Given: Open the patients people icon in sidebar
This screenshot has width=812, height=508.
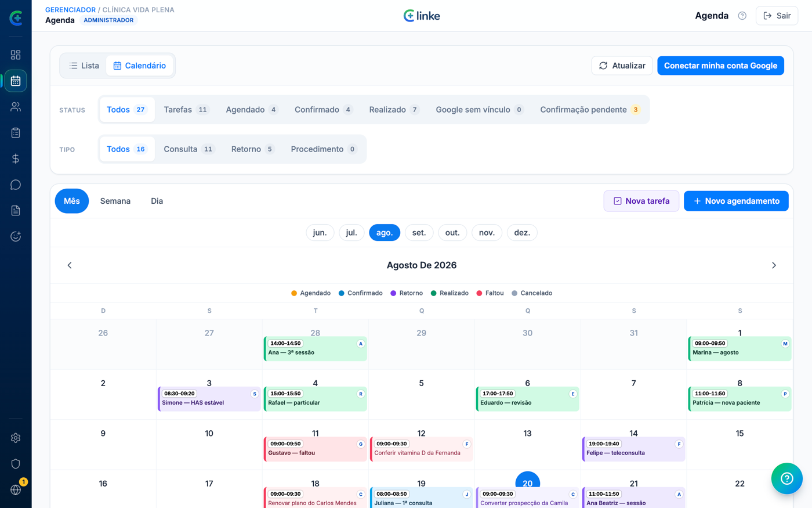Looking at the screenshot, I should coord(16,107).
